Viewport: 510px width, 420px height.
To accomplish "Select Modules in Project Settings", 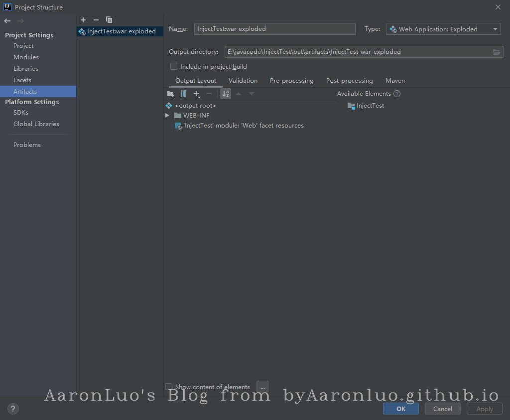I will tap(26, 57).
